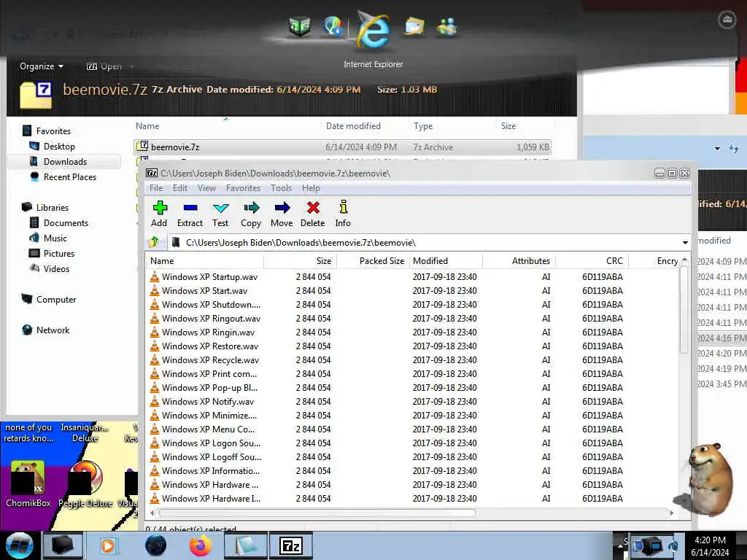
Task: Open ChomikBox desktop shortcut
Action: point(28,483)
